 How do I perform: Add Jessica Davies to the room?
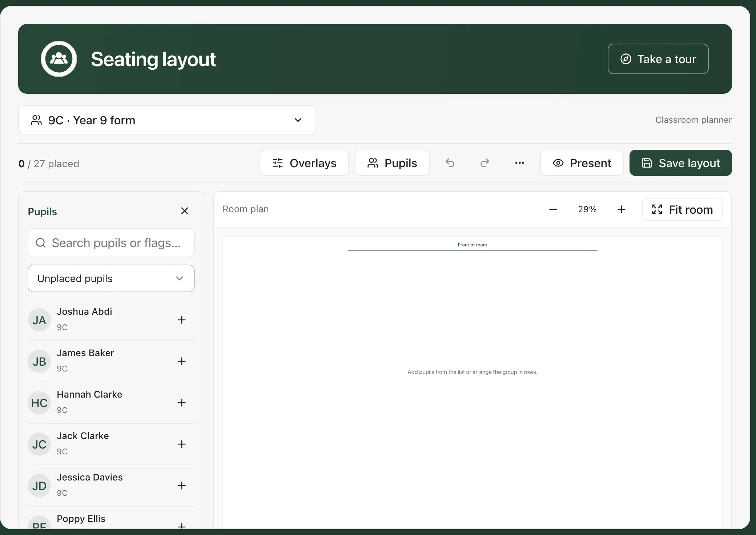coord(182,486)
